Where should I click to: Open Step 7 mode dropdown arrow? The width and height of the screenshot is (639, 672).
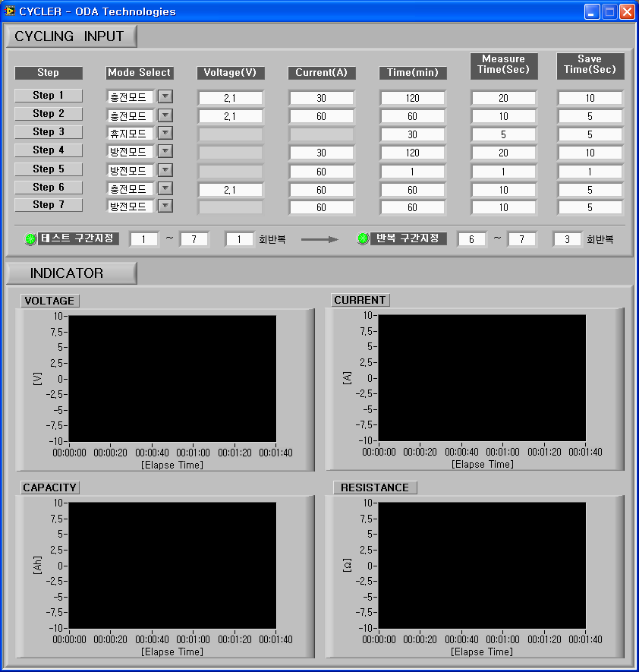165,206
